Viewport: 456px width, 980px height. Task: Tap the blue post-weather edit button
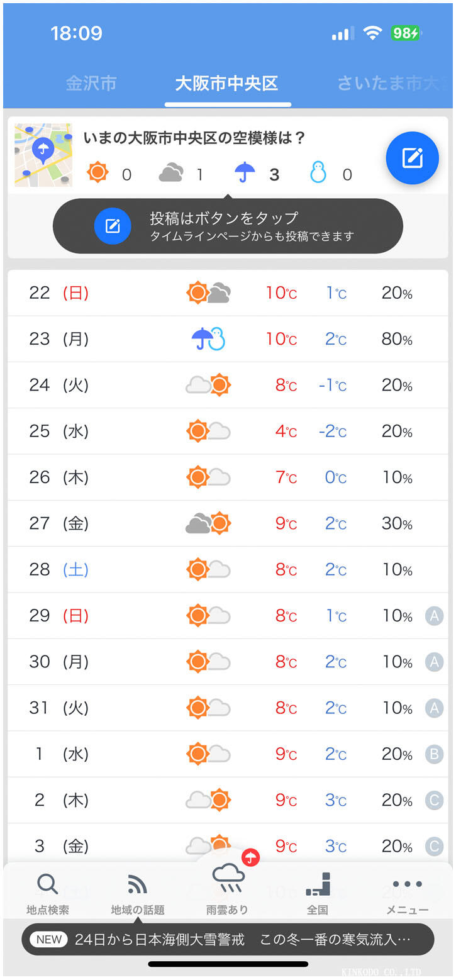coord(412,158)
